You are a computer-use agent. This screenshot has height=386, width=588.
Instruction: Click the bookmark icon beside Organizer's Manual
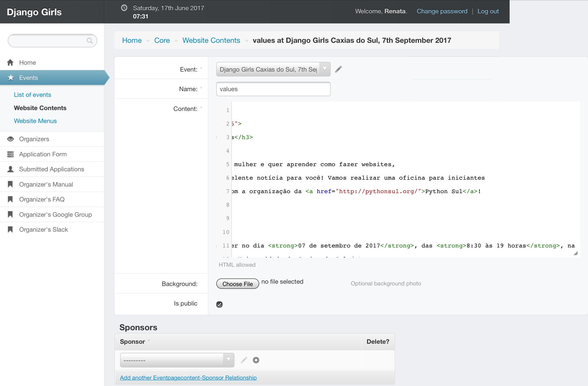10,184
